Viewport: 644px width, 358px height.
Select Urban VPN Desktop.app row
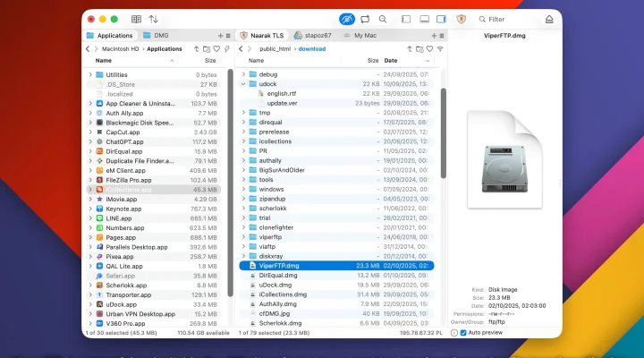[x=153, y=314]
